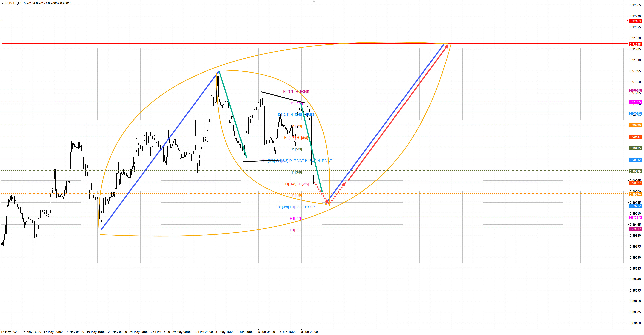Click the USDCHF,H1 symbol title text
Viewport: 644px width, 335px height.
click(13, 3)
